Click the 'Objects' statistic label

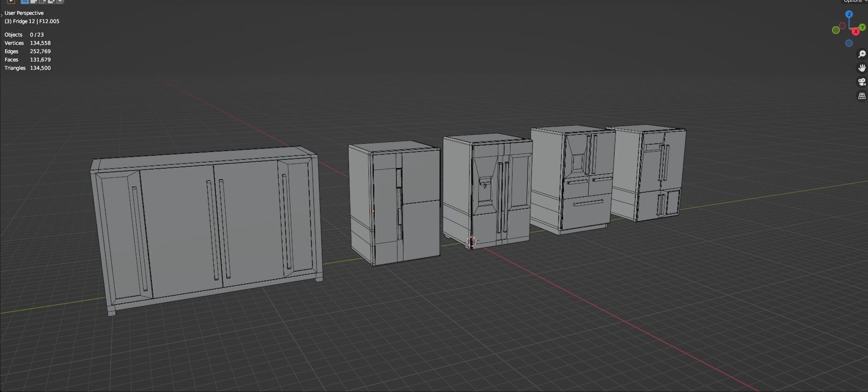[x=13, y=35]
